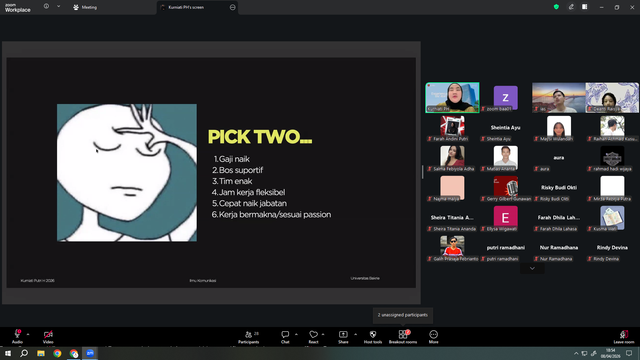Click the 'Nur Ramadhana' name tile
Screen dimensions: 640x360
[558, 248]
